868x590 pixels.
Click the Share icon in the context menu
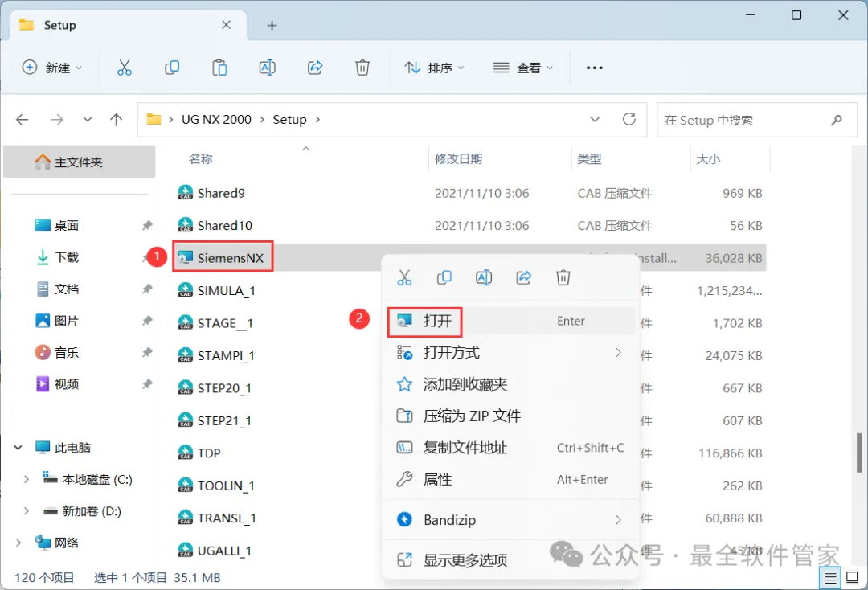point(524,277)
